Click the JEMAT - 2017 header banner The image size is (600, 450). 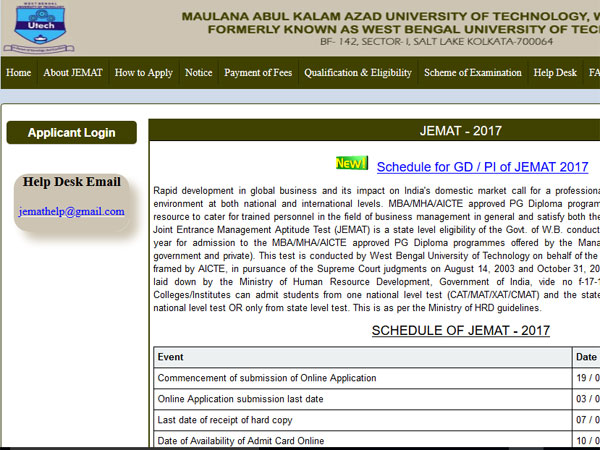point(461,131)
